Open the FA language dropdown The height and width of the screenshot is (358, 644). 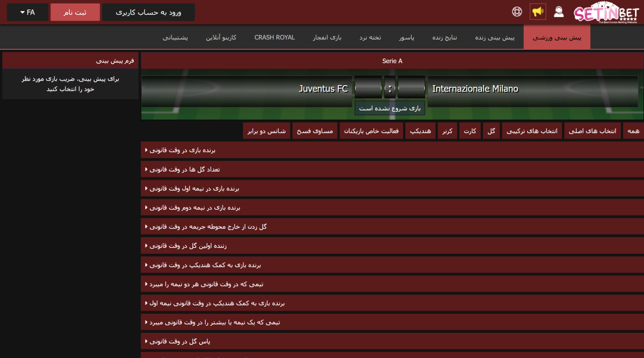27,11
